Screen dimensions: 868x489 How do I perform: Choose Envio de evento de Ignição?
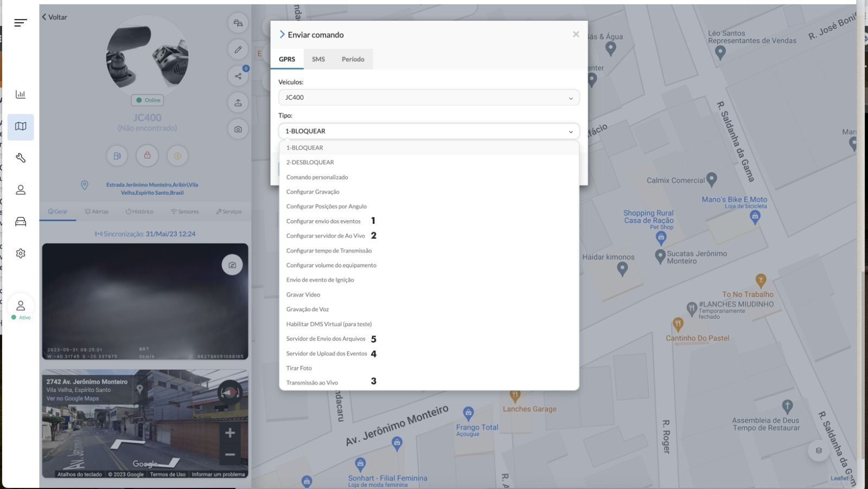(x=429, y=280)
